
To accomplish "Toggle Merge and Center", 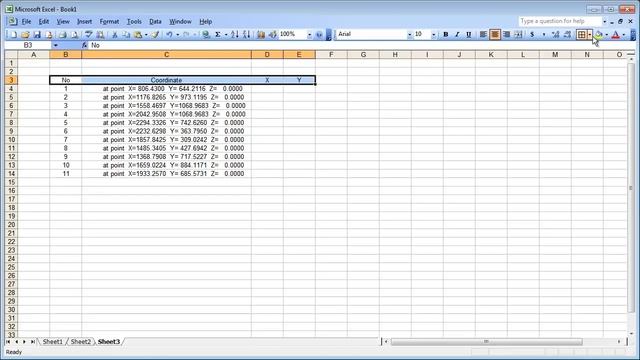I will pos(518,35).
